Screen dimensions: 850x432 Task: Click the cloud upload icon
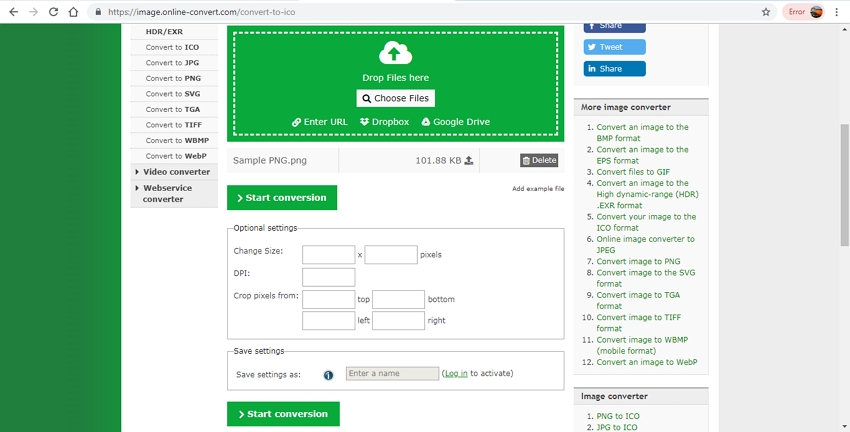[x=395, y=52]
